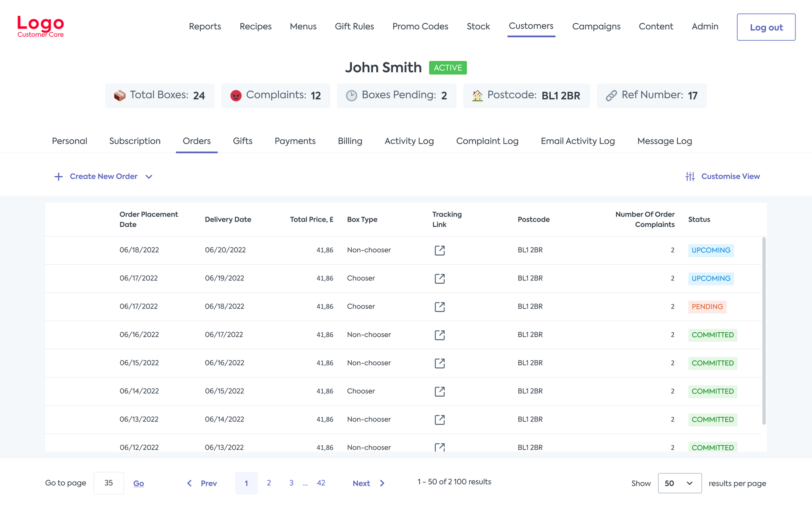The image size is (812, 508).
Task: Click the Boxes Pending clock icon
Action: (351, 96)
